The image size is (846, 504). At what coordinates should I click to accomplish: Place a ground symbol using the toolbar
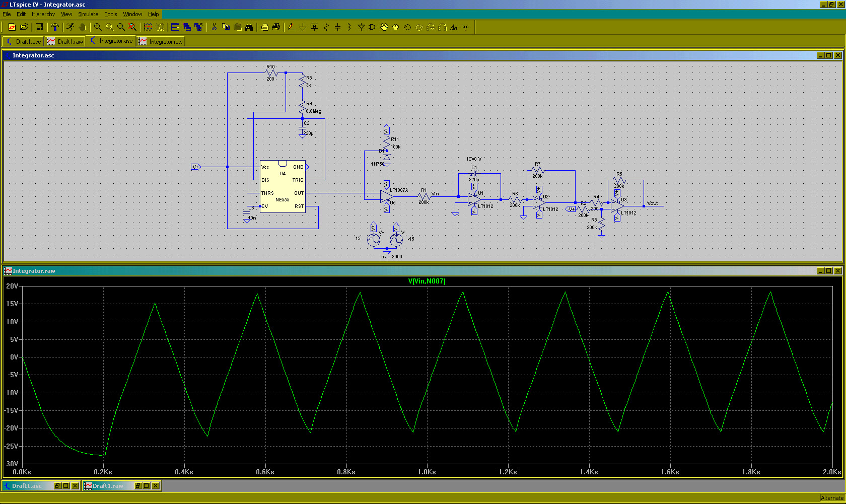click(x=303, y=27)
